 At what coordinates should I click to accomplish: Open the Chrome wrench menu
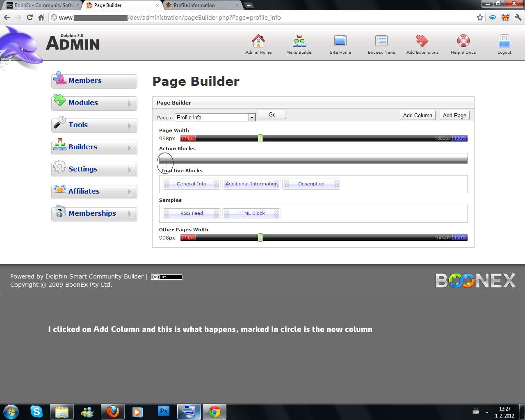click(518, 17)
